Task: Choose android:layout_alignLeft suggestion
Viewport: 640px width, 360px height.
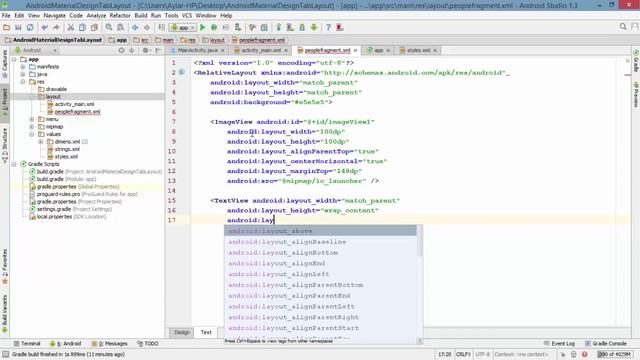Action: coord(320,274)
